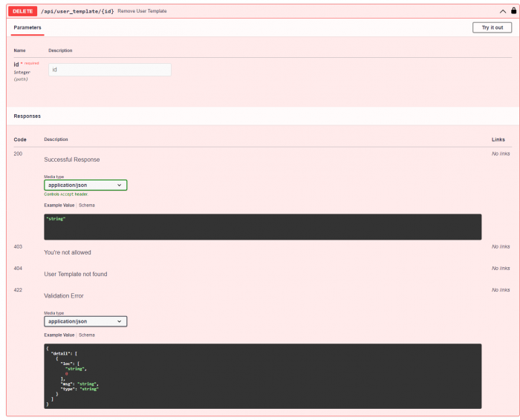
Task: Click the 403 You're not allowed description
Action: tap(68, 252)
